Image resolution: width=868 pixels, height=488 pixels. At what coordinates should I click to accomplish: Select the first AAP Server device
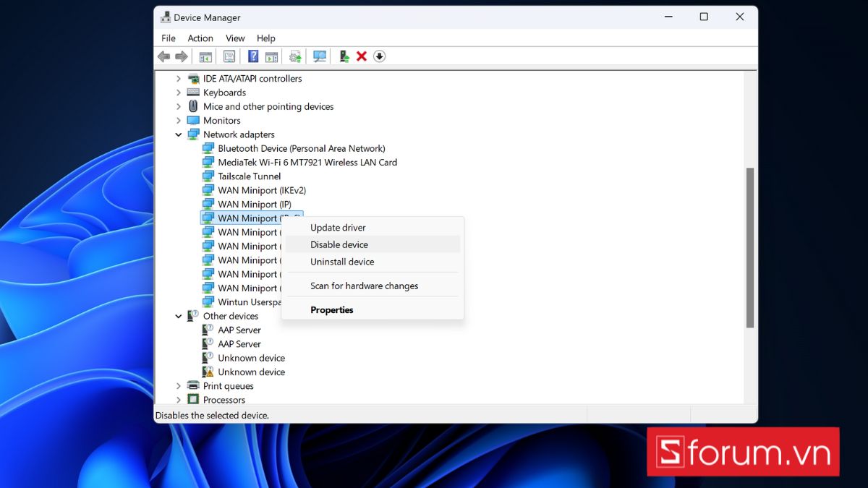point(239,330)
